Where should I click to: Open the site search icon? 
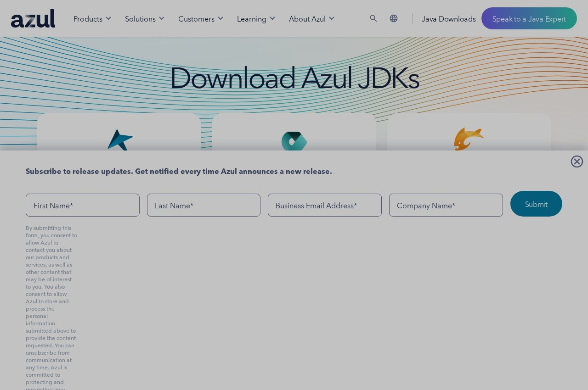tap(373, 18)
